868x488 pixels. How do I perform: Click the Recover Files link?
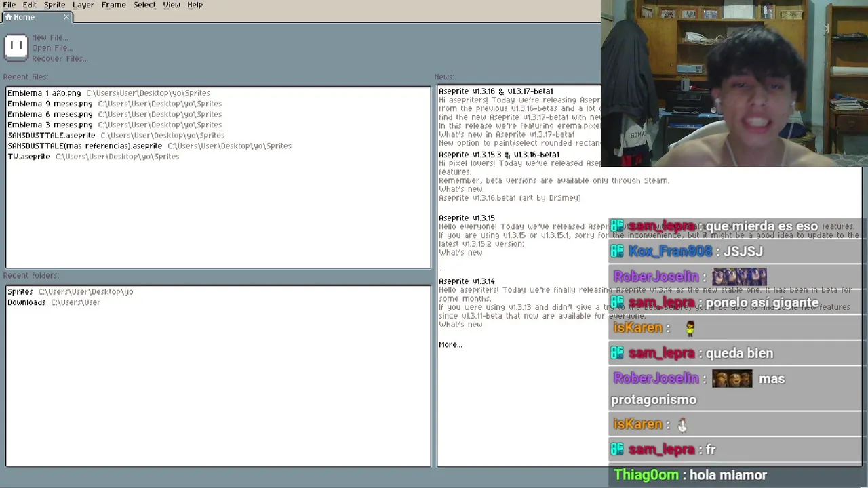60,58
